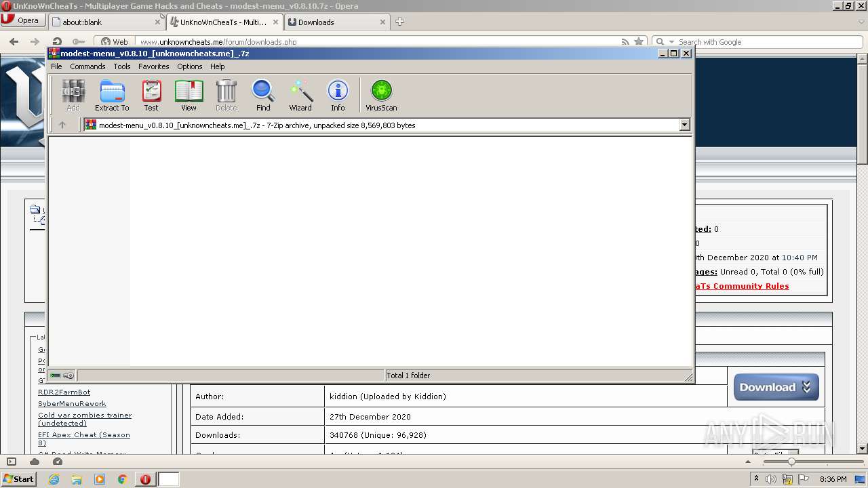This screenshot has height=488, width=868.
Task: Open Opera Link cloud icon
Action: tap(35, 462)
